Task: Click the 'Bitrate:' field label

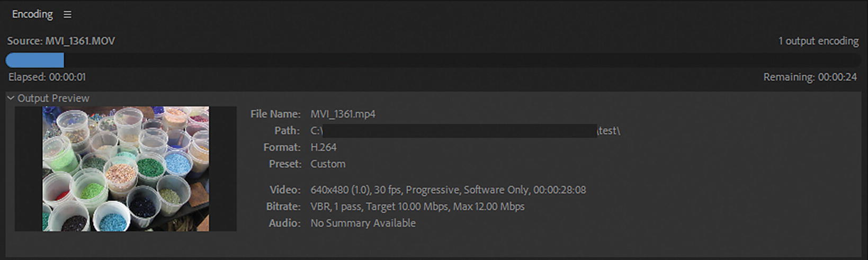Action: click(283, 207)
